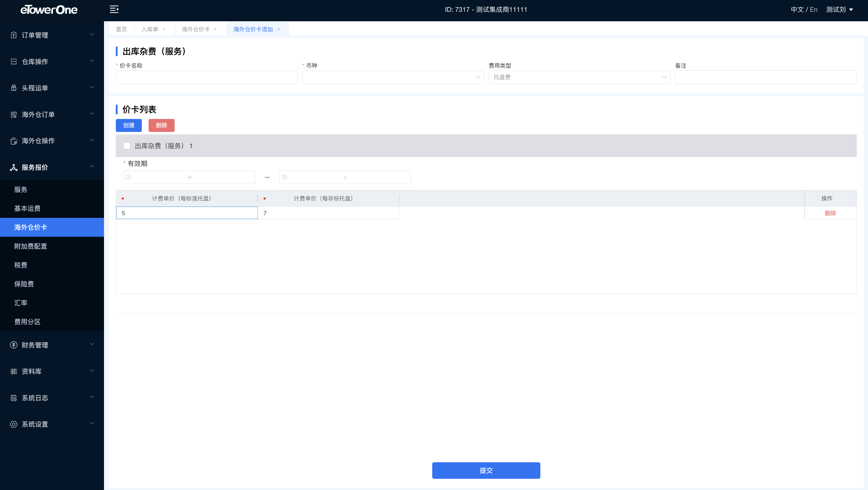Click into the 价卡名称 input field

206,77
